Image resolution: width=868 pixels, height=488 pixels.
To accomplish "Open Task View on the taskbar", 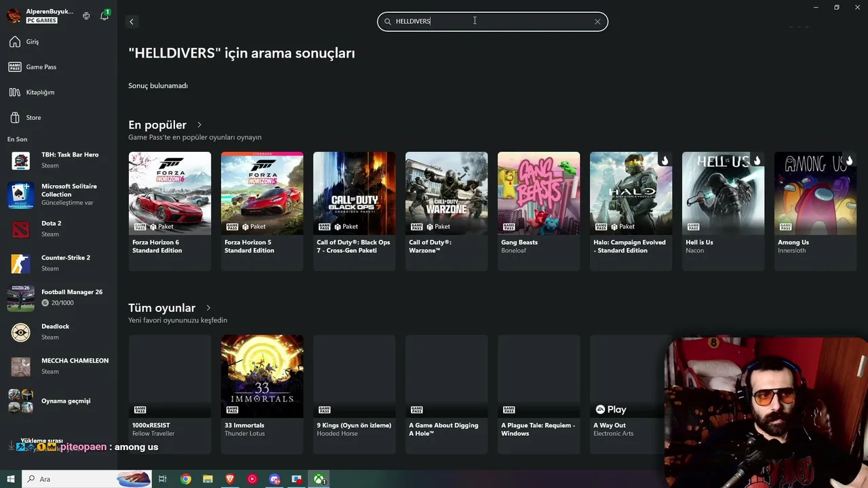I will tap(163, 479).
